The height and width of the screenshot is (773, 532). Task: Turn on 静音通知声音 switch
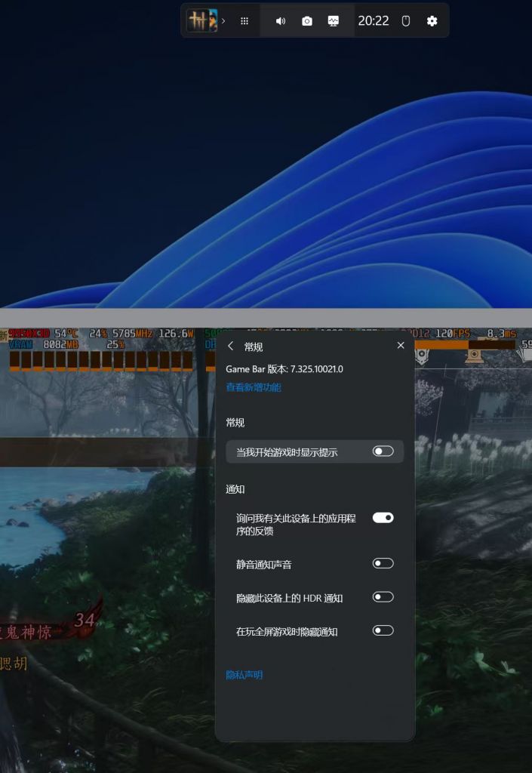383,563
